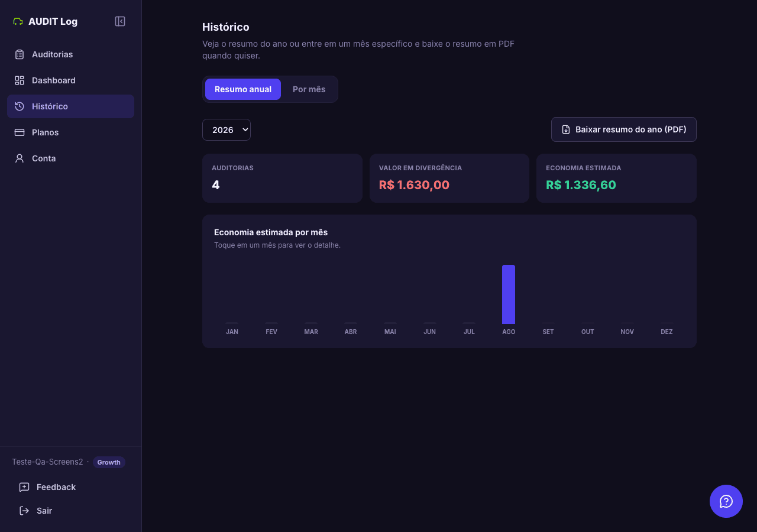Click the Feedback message icon
This screenshot has width=757, height=532.
click(24, 487)
